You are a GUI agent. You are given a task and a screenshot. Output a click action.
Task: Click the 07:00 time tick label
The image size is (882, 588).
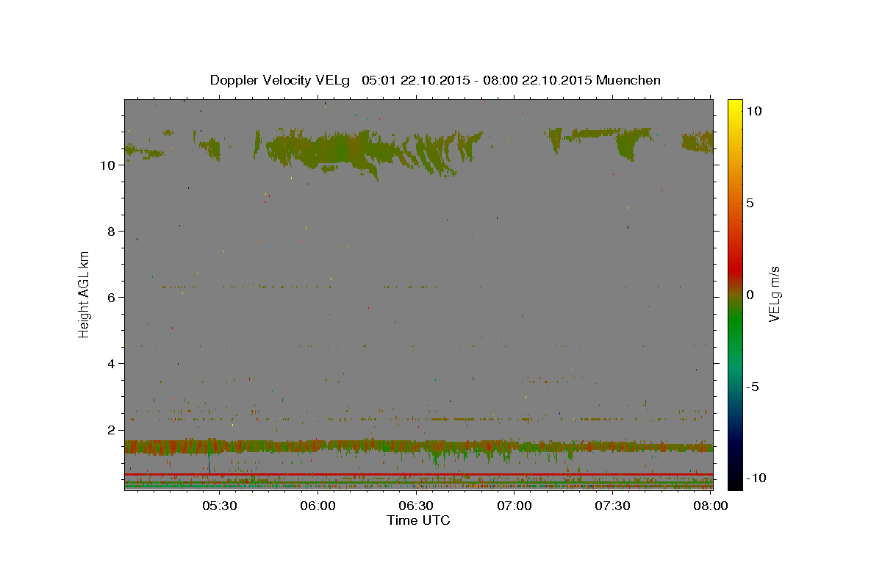point(514,506)
